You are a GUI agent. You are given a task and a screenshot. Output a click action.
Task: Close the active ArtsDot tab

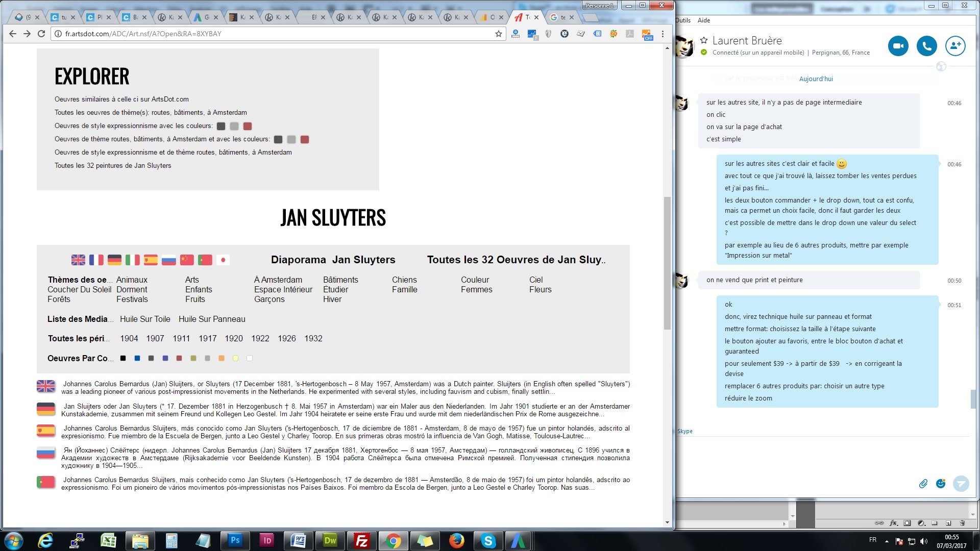[x=536, y=17]
